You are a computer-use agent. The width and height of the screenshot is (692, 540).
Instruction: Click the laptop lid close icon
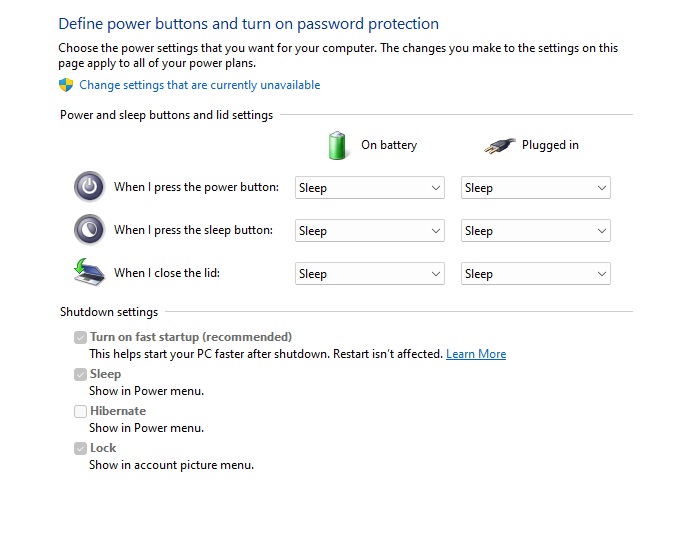point(89,273)
